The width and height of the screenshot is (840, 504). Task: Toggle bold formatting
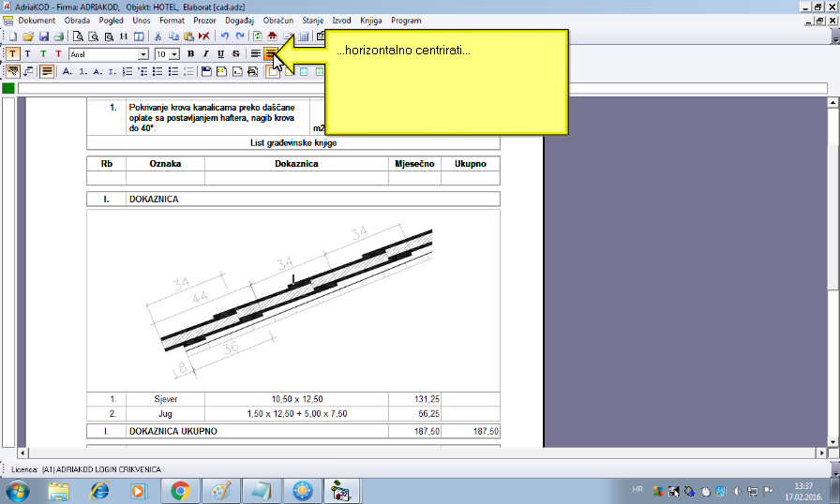(x=190, y=54)
